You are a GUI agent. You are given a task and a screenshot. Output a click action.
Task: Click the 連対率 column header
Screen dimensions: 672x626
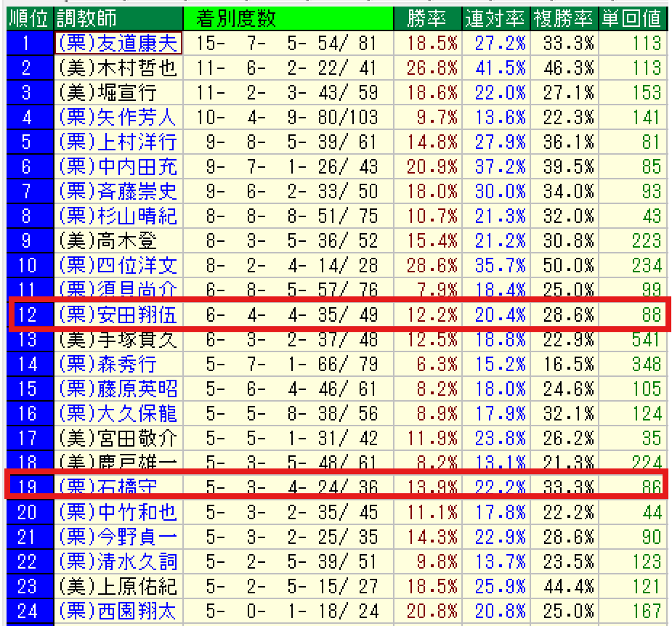[x=495, y=18]
